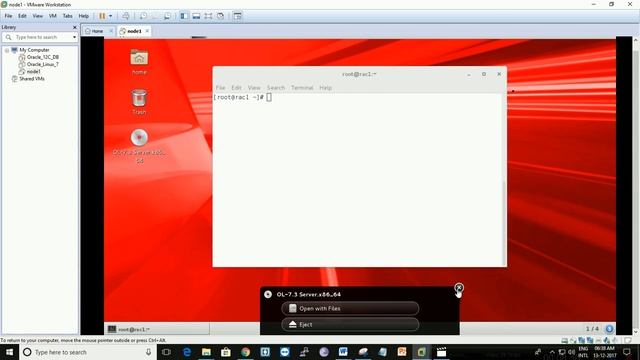640x360 pixels.
Task: Open Microsoft Word from taskbar
Action: tap(343, 352)
